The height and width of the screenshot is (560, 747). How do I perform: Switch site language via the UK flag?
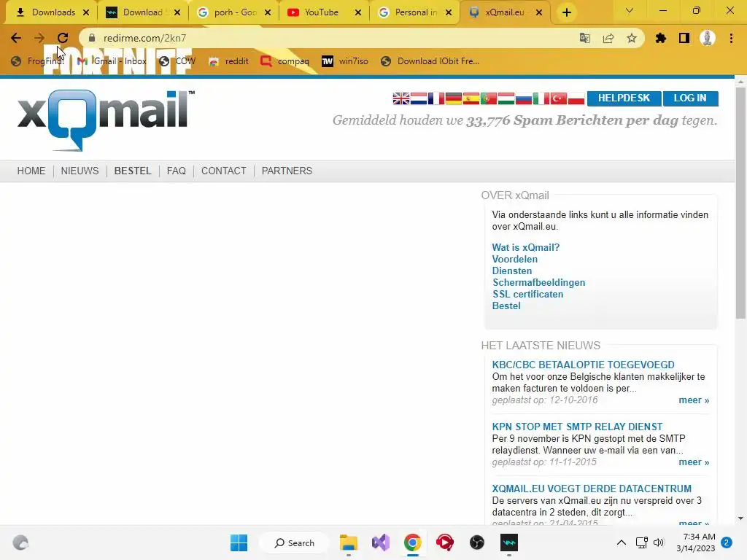400,98
